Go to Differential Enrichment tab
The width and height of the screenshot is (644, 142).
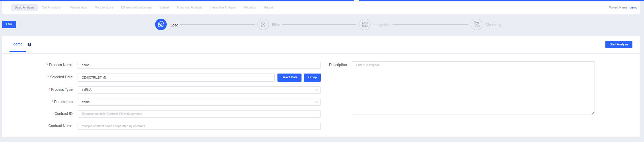point(136,7)
